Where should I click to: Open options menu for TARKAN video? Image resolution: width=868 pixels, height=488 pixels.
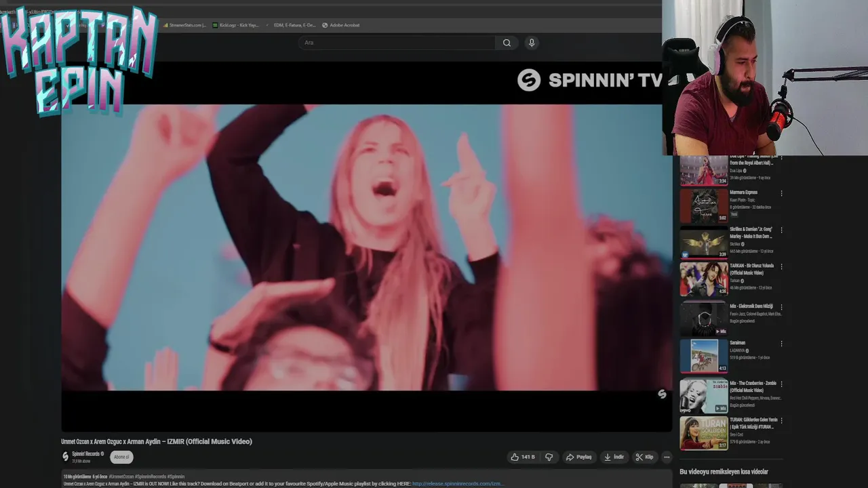click(781, 266)
